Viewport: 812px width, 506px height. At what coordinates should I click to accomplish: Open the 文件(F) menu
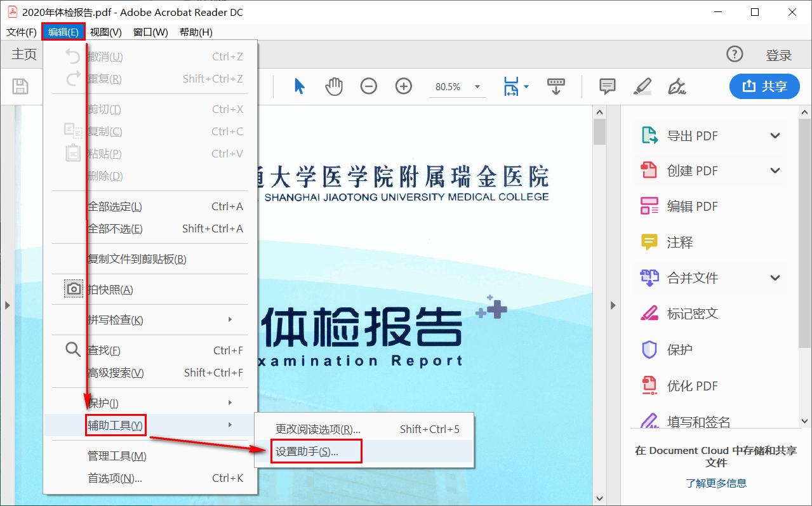tap(22, 32)
